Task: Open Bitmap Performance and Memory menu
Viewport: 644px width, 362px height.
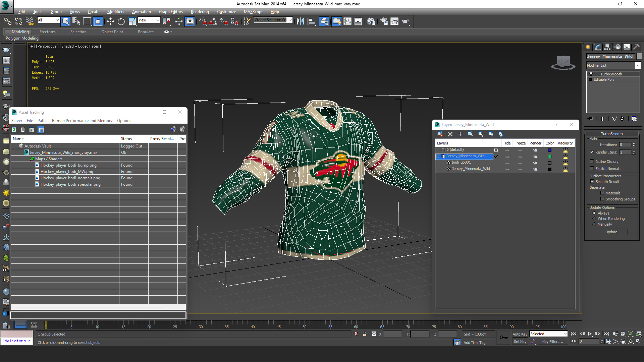Action: click(82, 121)
